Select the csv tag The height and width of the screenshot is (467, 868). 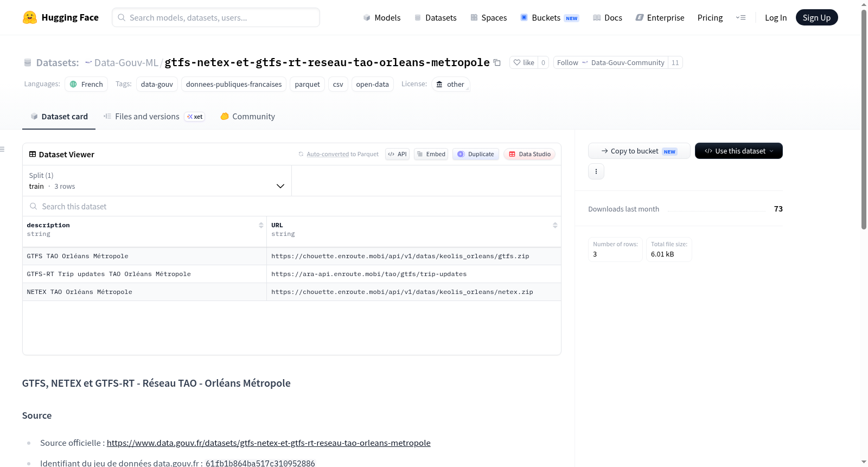(338, 84)
